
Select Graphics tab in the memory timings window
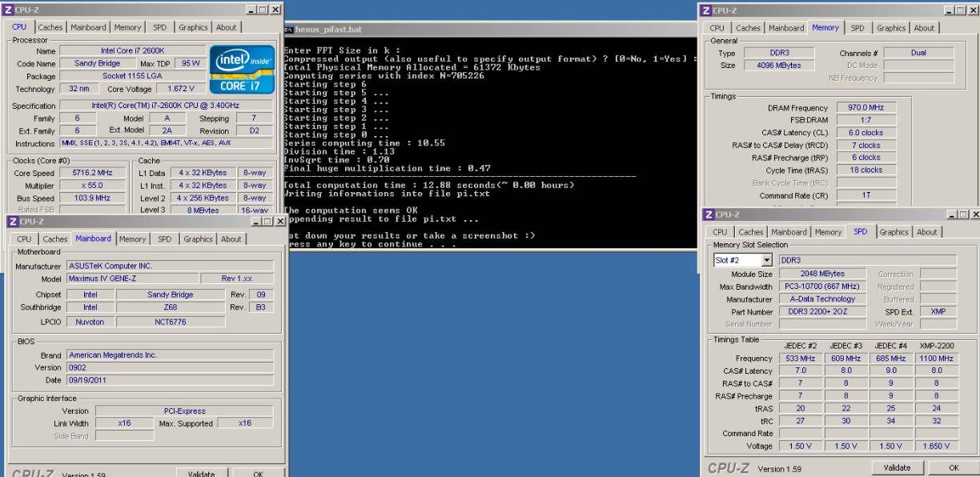(891, 28)
